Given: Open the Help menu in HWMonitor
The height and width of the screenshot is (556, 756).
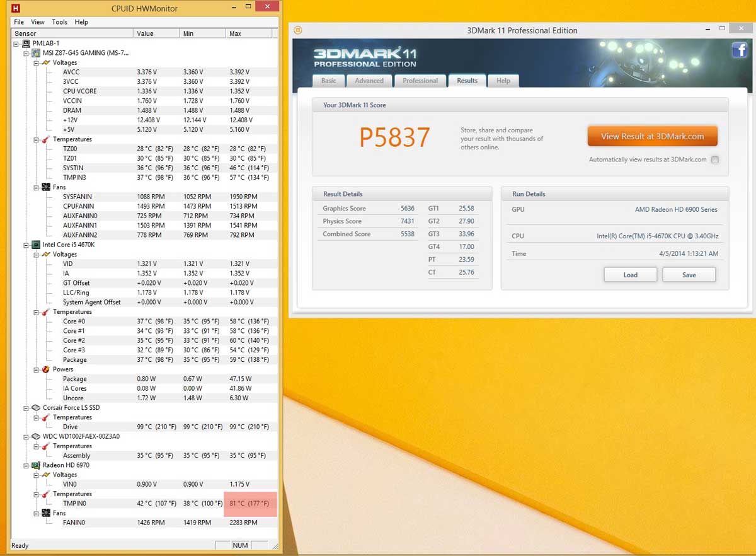Looking at the screenshot, I should coord(81,22).
